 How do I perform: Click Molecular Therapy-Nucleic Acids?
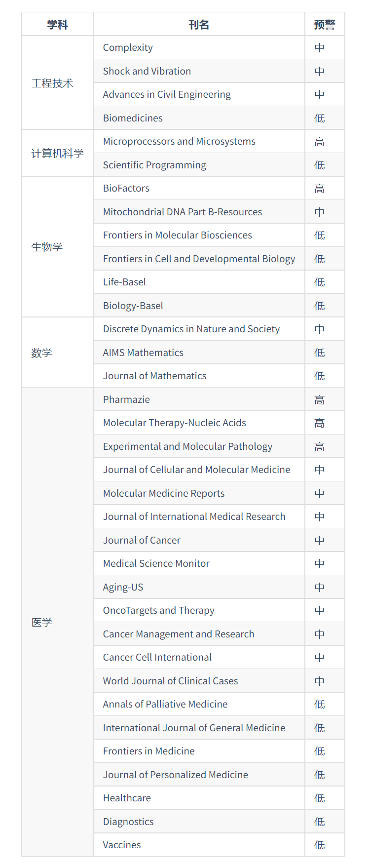pyautogui.click(x=174, y=423)
